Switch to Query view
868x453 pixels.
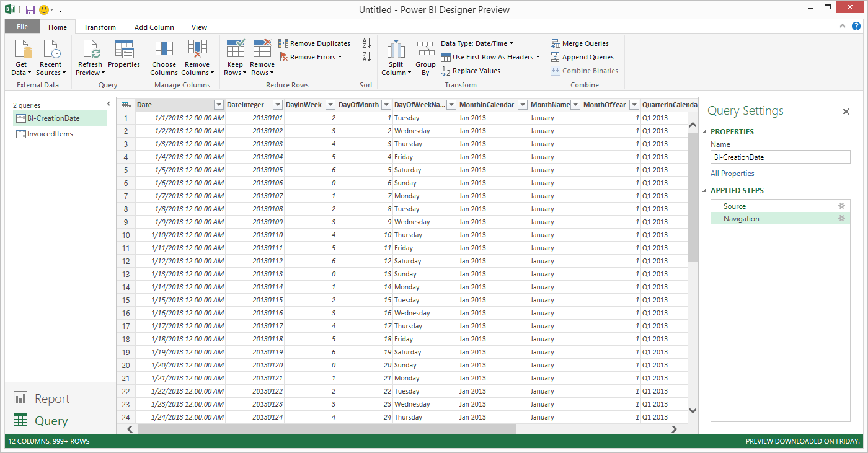point(40,421)
